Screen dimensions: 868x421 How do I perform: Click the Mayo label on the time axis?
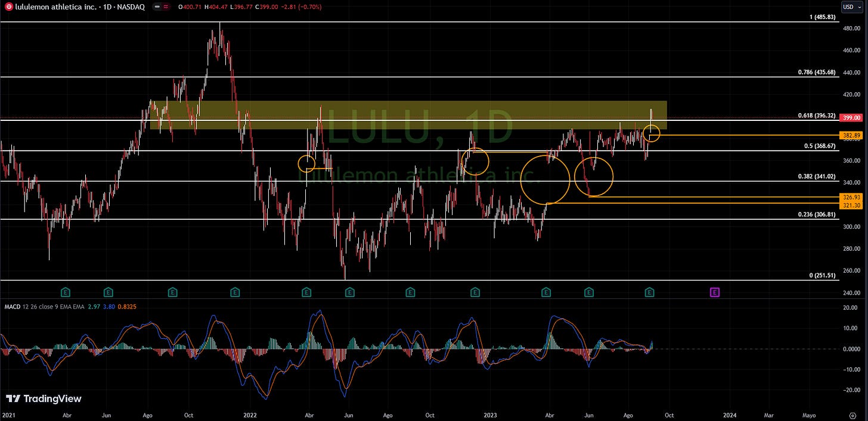809,414
